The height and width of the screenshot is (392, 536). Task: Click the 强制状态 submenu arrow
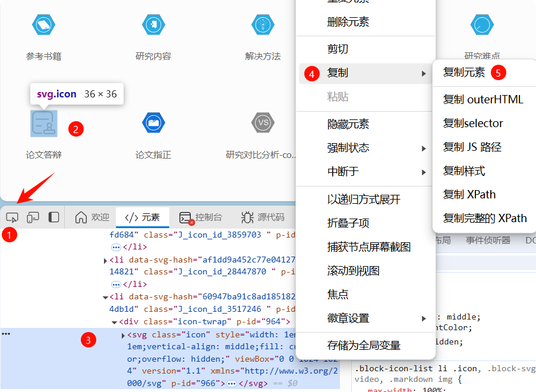(x=424, y=148)
